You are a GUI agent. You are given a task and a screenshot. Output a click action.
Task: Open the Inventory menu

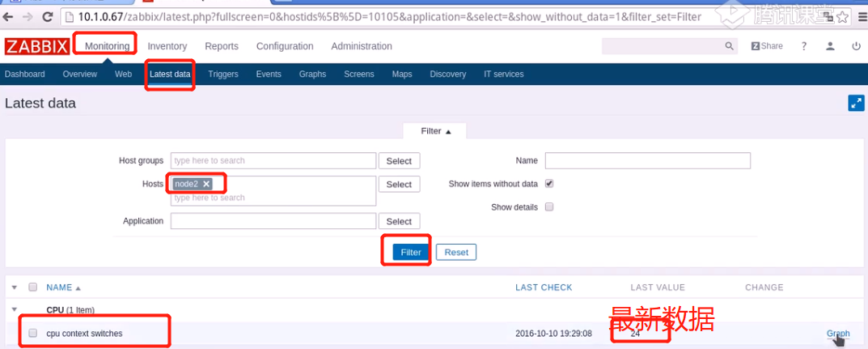pos(167,46)
